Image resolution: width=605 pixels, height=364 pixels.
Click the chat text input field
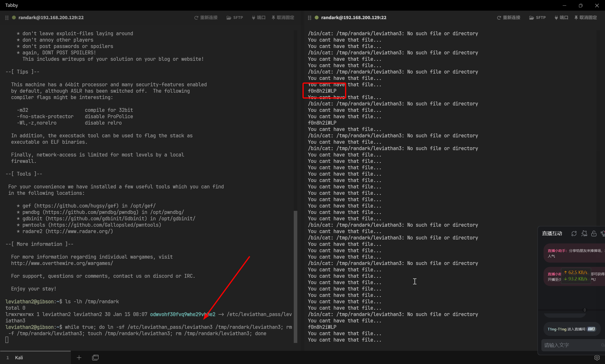click(x=573, y=345)
